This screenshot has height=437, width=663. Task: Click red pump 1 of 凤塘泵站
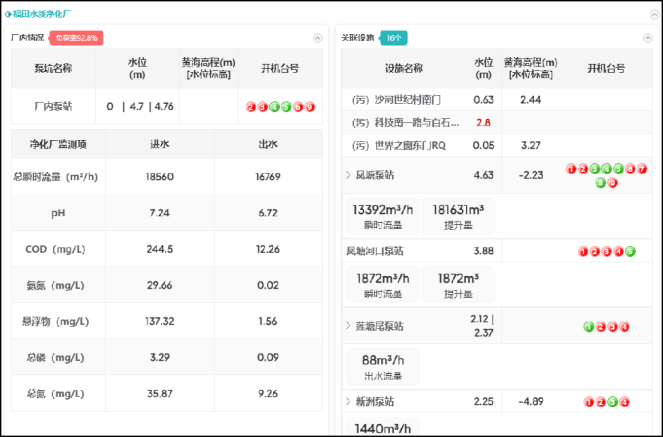pyautogui.click(x=571, y=169)
